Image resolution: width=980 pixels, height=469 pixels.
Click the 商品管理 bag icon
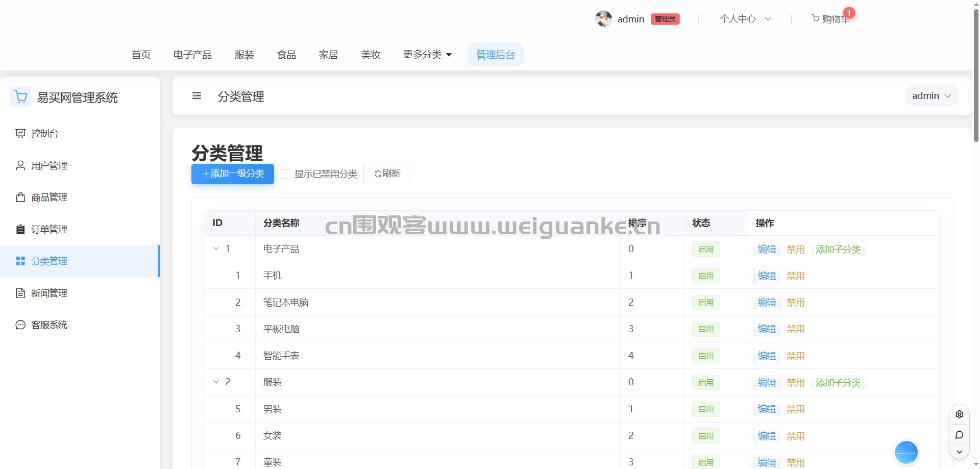pyautogui.click(x=20, y=197)
